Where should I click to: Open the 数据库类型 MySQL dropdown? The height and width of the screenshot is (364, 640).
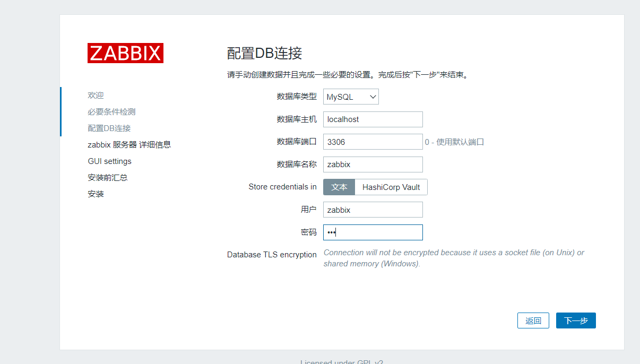[x=351, y=97]
